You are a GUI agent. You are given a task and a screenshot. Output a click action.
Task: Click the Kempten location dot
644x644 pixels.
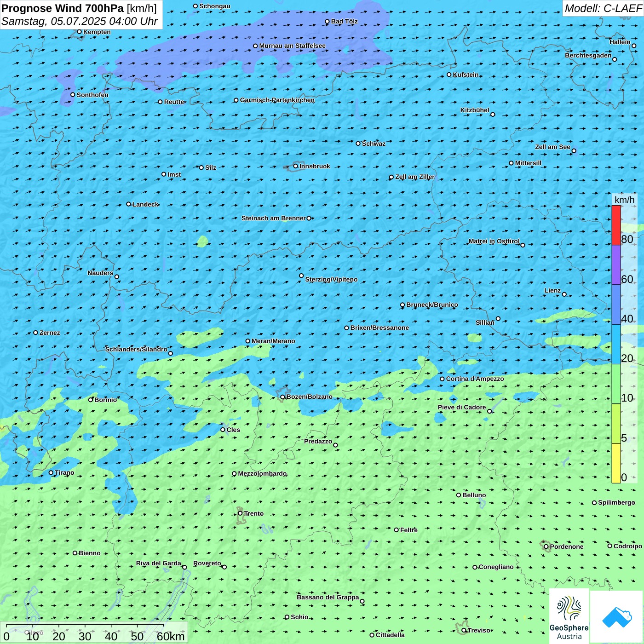pos(80,32)
